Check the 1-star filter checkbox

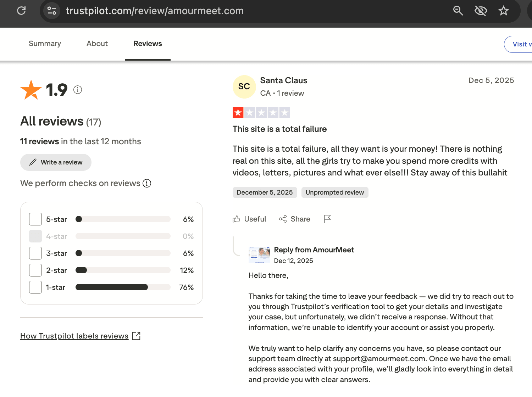[35, 287]
